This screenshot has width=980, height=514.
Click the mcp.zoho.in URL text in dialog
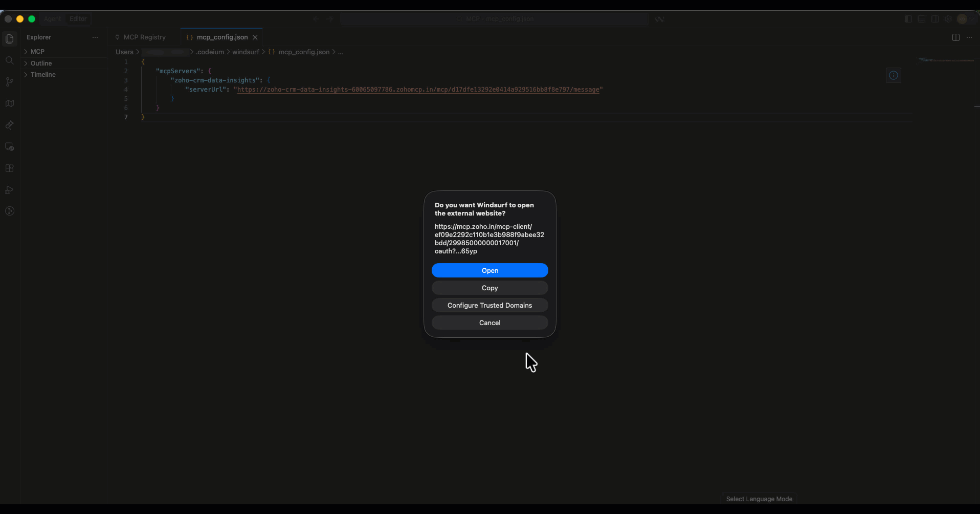(489, 239)
